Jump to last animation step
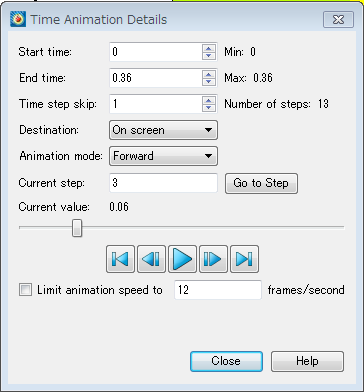 click(244, 259)
